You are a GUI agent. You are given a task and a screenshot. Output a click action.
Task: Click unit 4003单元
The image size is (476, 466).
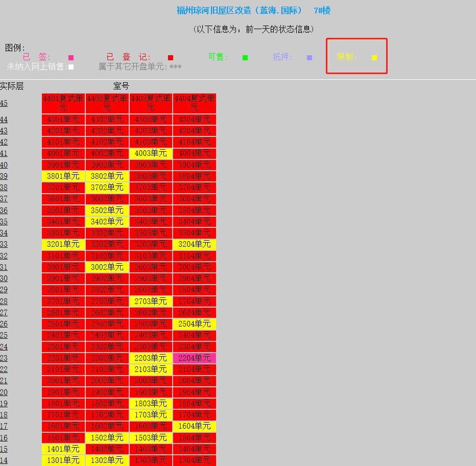point(150,153)
